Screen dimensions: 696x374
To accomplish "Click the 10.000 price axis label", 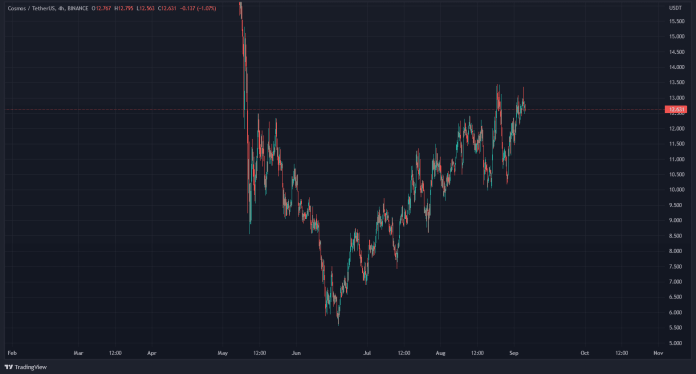I will [676, 190].
